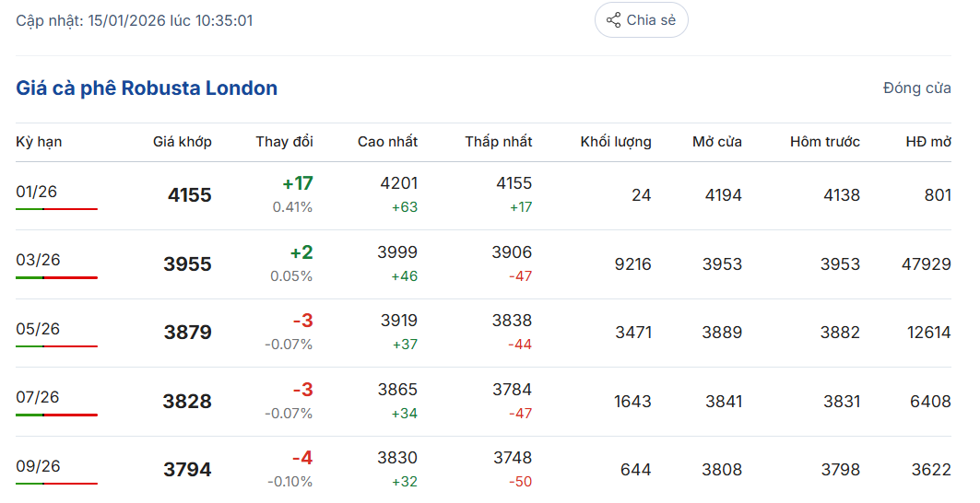980x503 pixels.
Task: Click the Cao nhất column header
Action: click(387, 142)
